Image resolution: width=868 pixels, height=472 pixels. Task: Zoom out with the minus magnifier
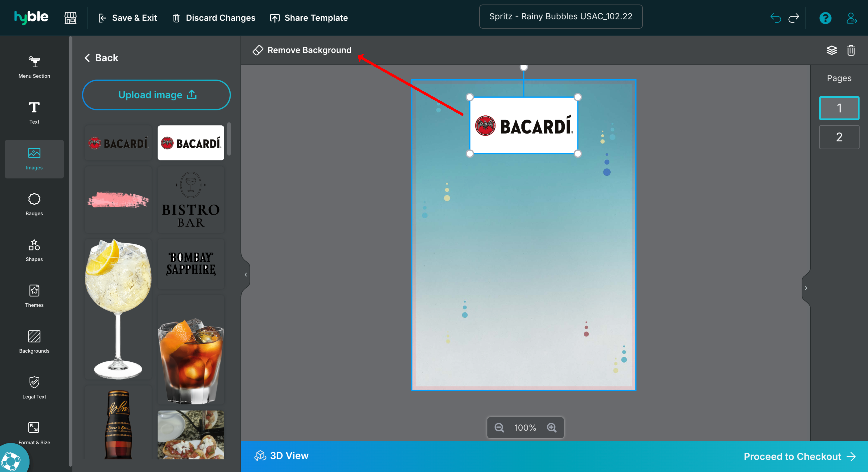pyautogui.click(x=499, y=428)
